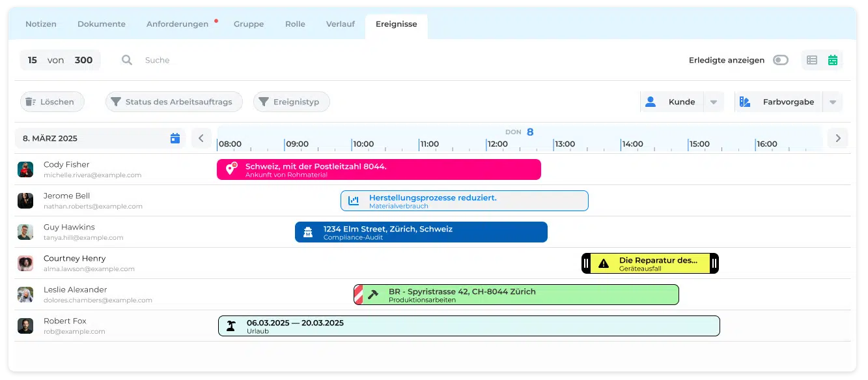This screenshot has width=868, height=380.
Task: Click warning triangle on Geräteausfall event
Action: 604,263
